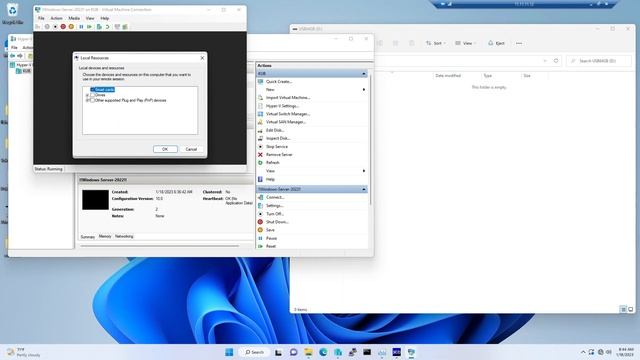
Task: Toggle the Smart cards checkbox
Action: [93, 89]
